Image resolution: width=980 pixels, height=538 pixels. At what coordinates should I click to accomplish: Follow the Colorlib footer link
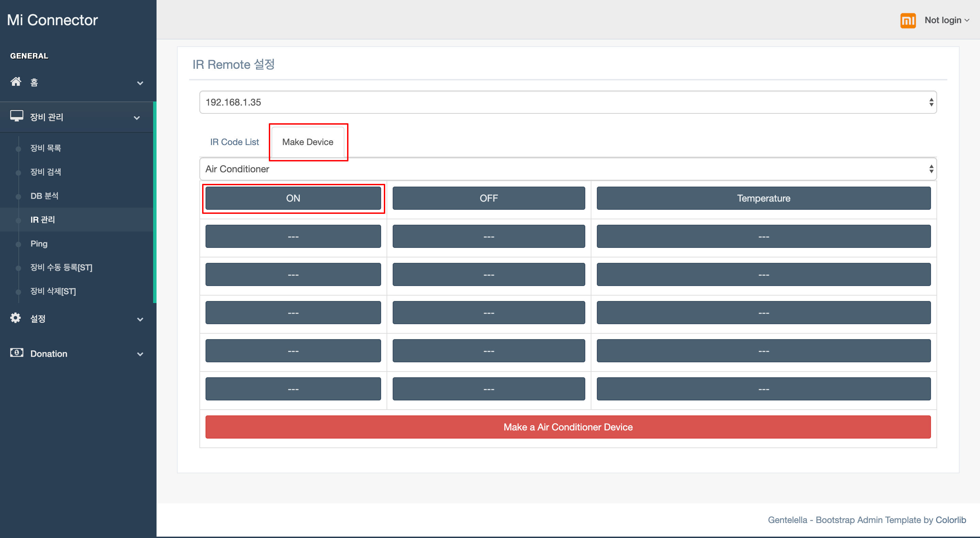[950, 520]
